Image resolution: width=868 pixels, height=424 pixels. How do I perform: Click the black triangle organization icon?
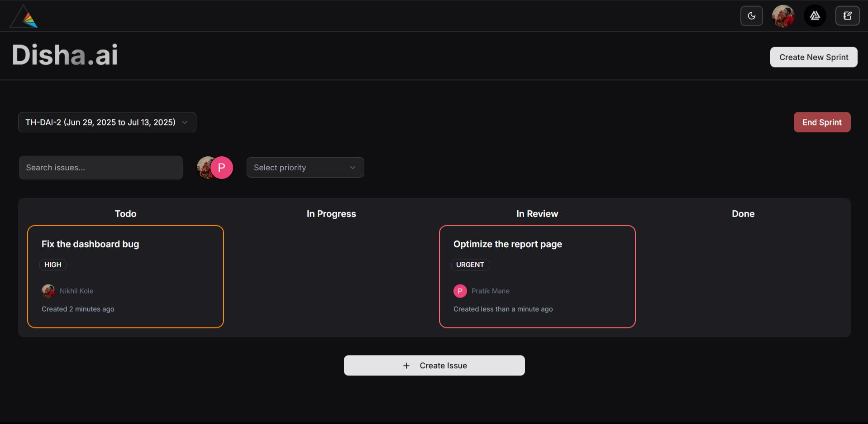[x=815, y=16]
